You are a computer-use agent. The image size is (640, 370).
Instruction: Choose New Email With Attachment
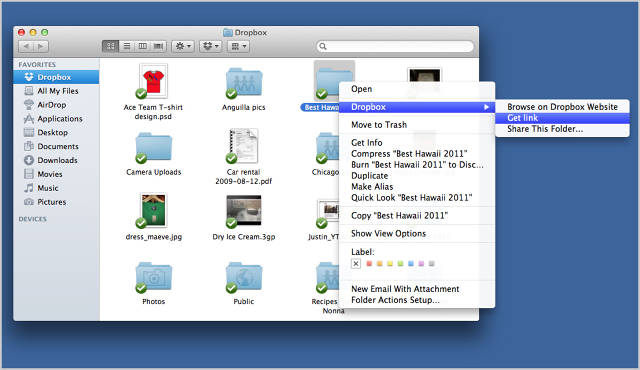pyautogui.click(x=417, y=289)
